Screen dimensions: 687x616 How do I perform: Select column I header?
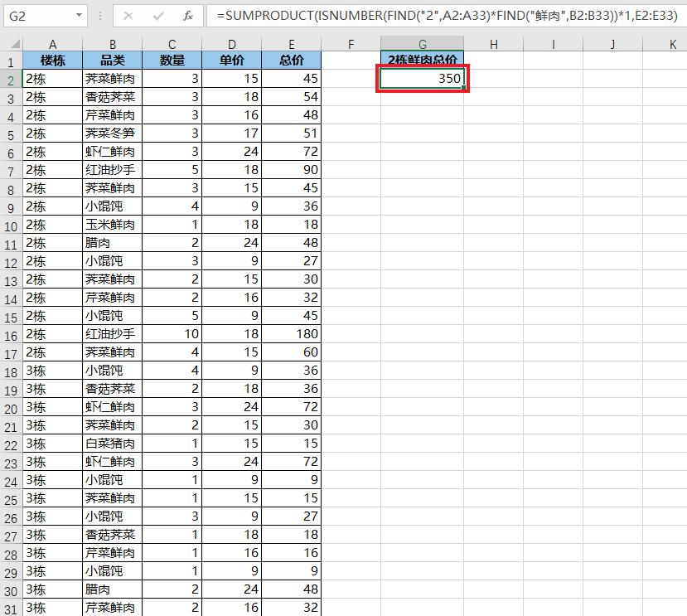pos(554,44)
